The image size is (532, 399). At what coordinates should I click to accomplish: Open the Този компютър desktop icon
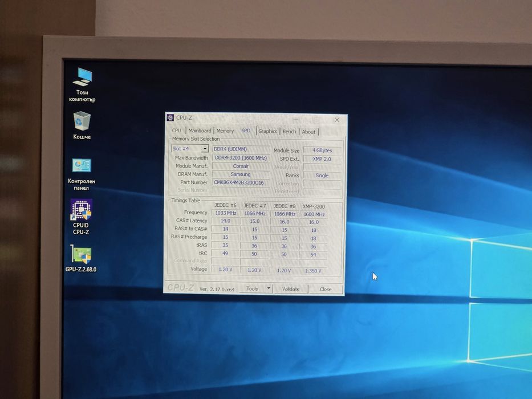click(82, 85)
